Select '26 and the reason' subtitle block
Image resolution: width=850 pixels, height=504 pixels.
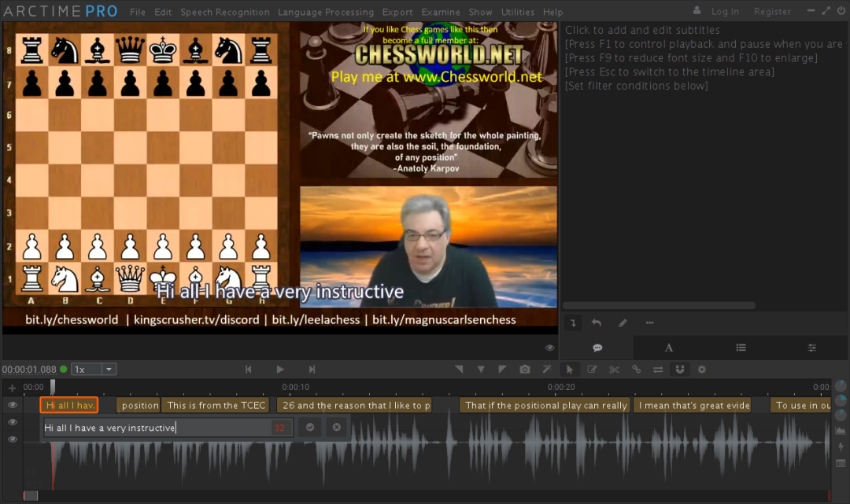(354, 405)
